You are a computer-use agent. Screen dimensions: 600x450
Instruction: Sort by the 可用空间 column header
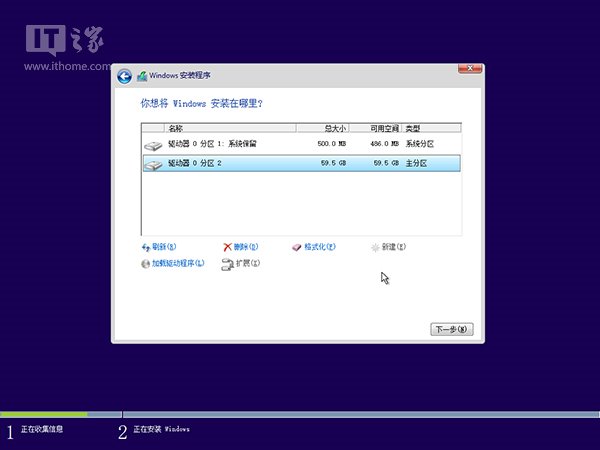382,128
